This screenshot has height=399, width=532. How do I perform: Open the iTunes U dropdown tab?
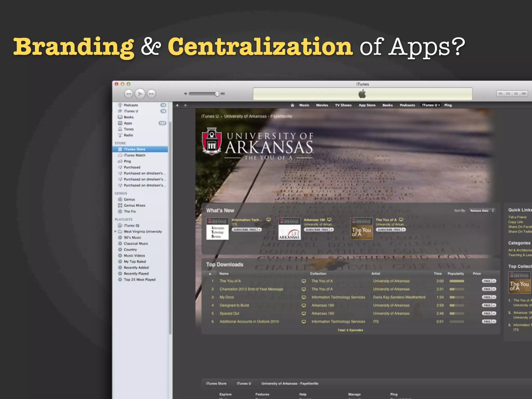(431, 105)
